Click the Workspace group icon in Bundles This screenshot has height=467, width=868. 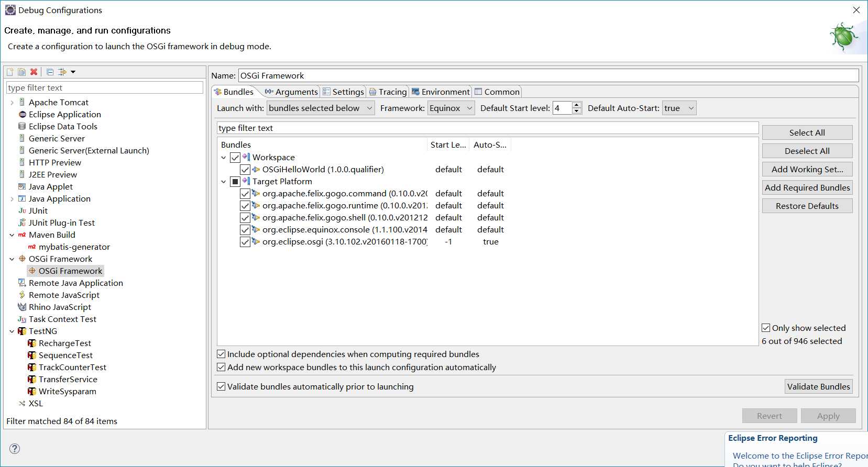pyautogui.click(x=246, y=157)
